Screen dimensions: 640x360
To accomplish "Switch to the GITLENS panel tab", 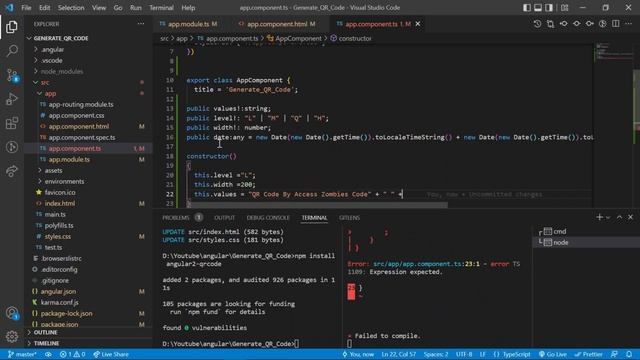I will pos(349,218).
